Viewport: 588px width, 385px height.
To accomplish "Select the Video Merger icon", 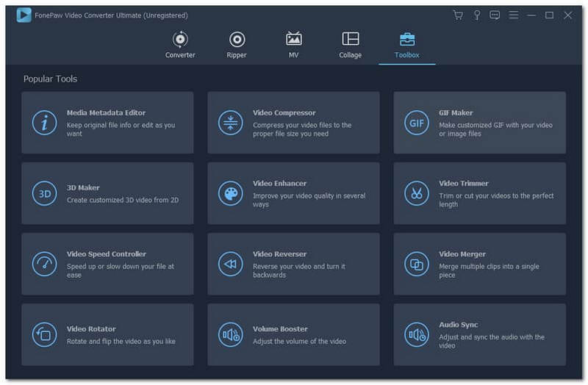I will [x=417, y=264].
